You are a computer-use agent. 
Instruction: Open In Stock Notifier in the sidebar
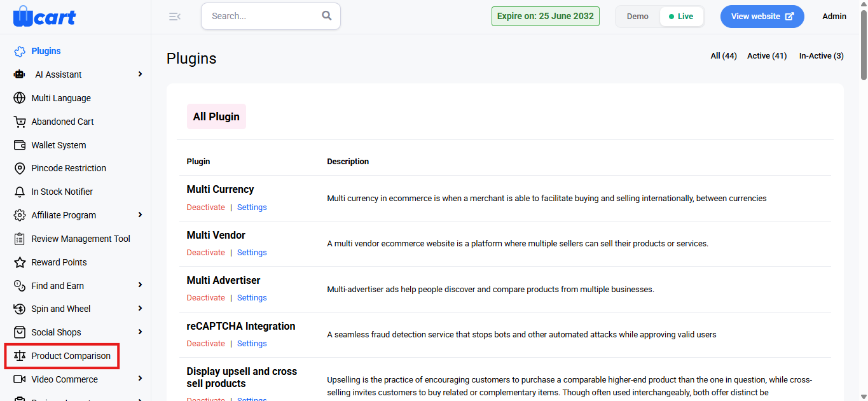click(62, 192)
